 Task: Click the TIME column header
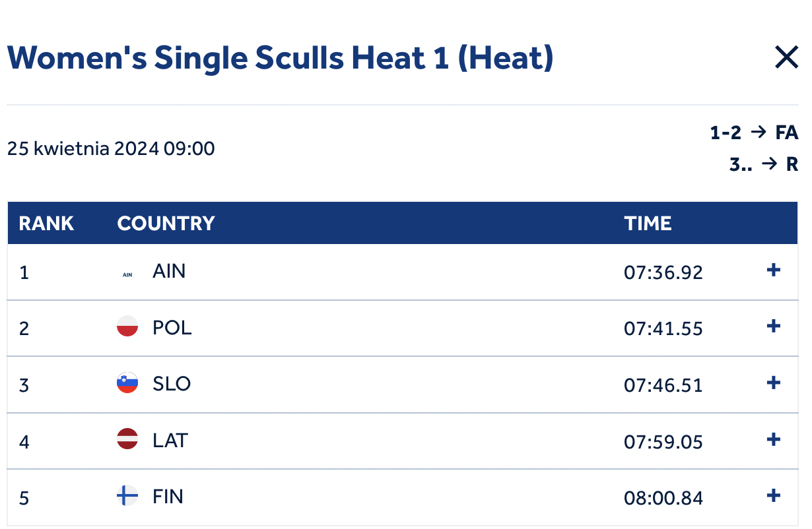coord(648,224)
